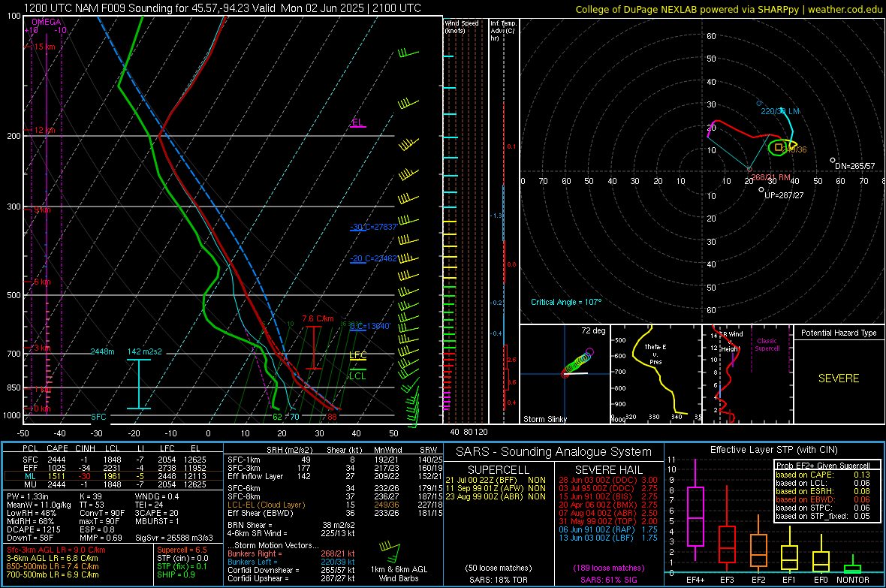Click the 1km & 6km AGL wind barbs icon
The height and width of the screenshot is (588, 886).
click(x=391, y=552)
